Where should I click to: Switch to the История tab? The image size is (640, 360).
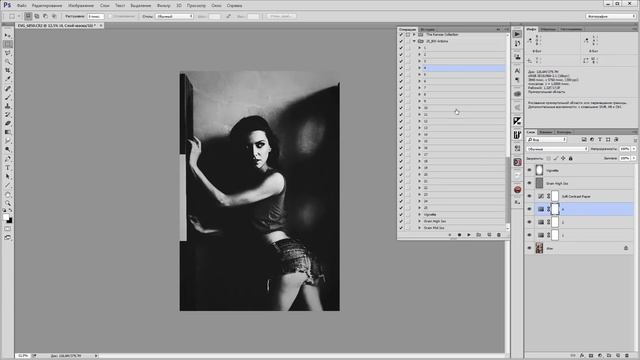coord(427,29)
